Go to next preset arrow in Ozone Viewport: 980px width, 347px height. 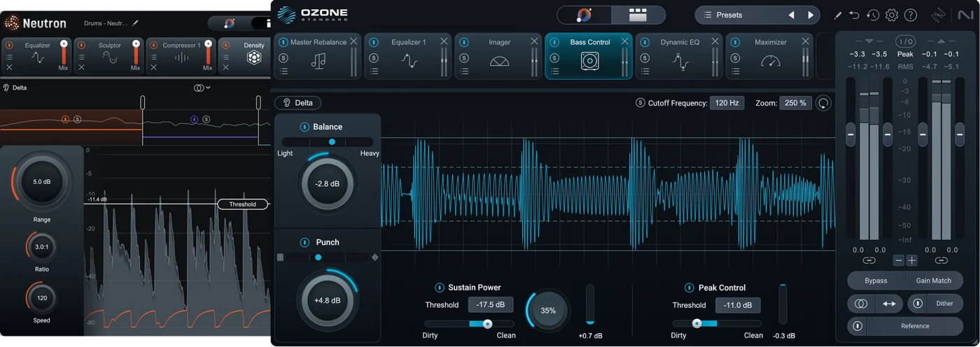click(x=811, y=15)
